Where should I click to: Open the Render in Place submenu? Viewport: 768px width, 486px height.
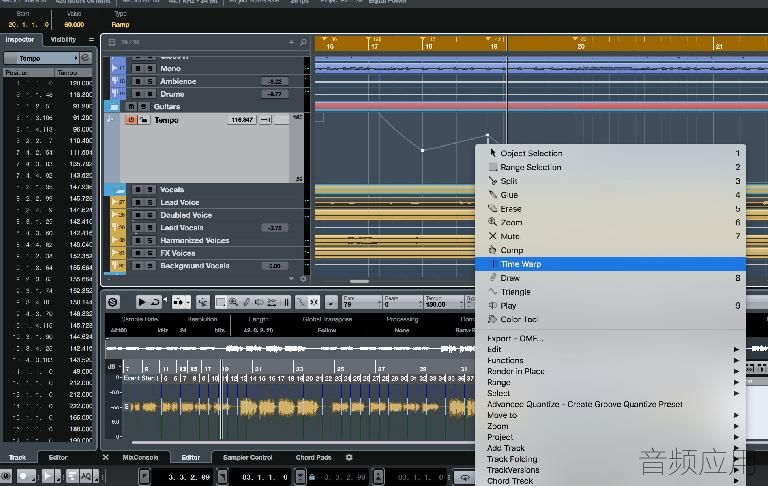click(x=610, y=371)
